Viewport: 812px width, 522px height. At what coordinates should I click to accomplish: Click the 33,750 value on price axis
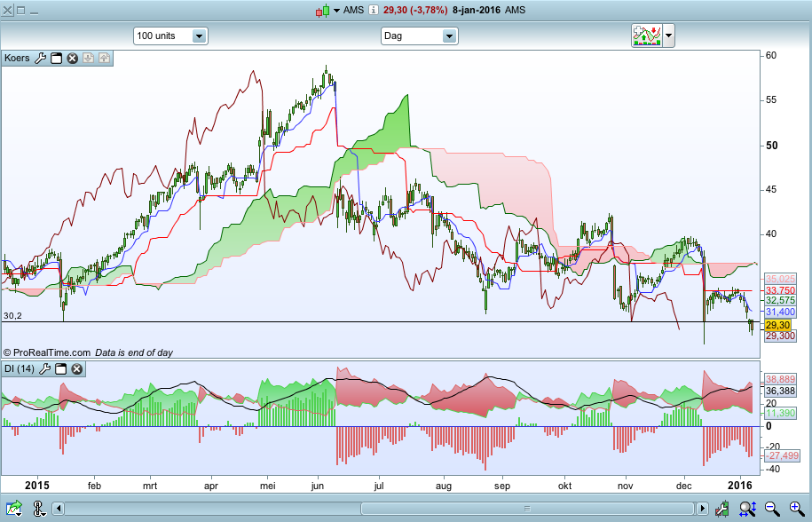click(x=780, y=290)
